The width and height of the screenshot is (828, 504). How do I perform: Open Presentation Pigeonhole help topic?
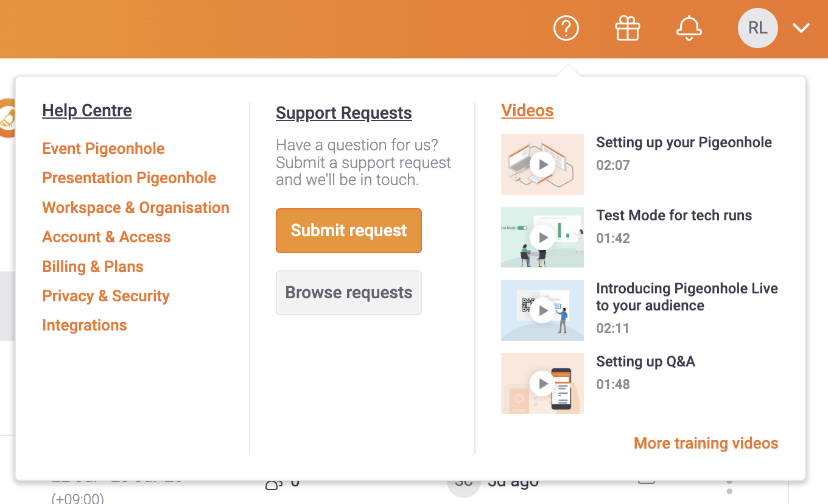click(129, 178)
